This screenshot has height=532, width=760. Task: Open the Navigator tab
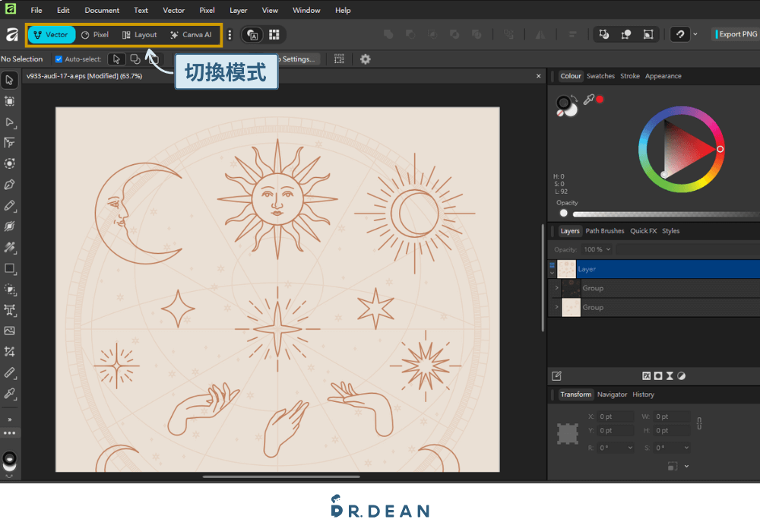pos(612,394)
